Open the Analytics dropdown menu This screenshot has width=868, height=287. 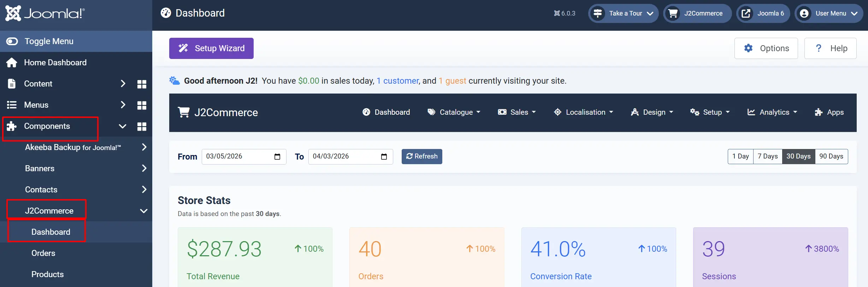[x=772, y=112]
